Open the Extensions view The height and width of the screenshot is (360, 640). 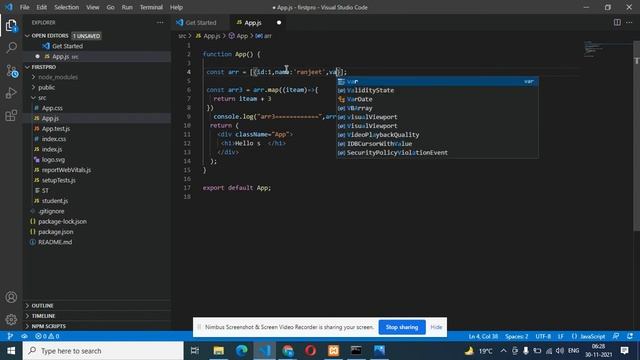click(11, 116)
